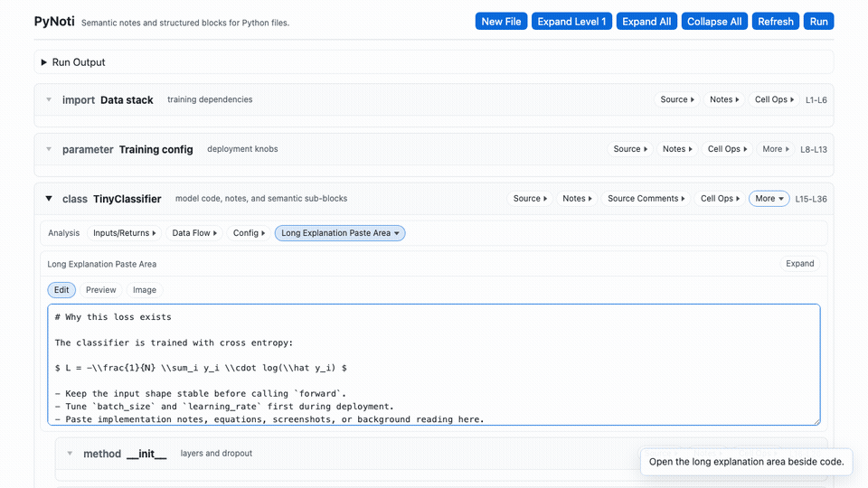Screen dimensions: 868x488
Task: Open Cell Ops for import Data stack
Action: point(775,99)
